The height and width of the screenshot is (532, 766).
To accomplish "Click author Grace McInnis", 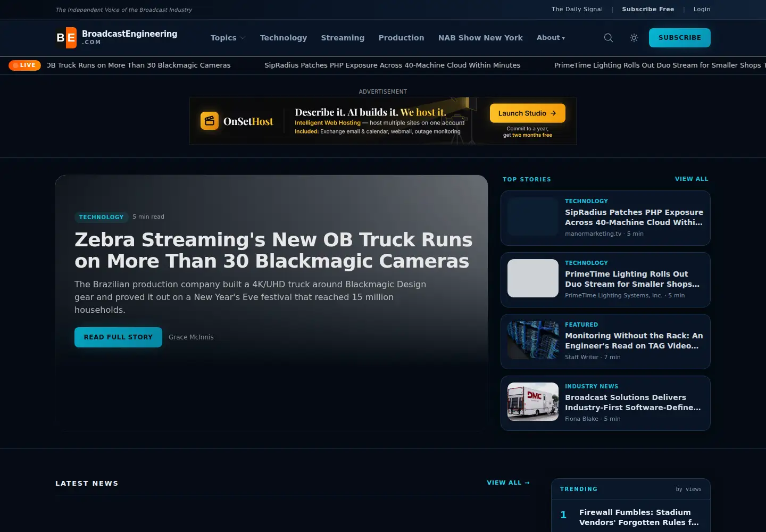I will coord(191,337).
